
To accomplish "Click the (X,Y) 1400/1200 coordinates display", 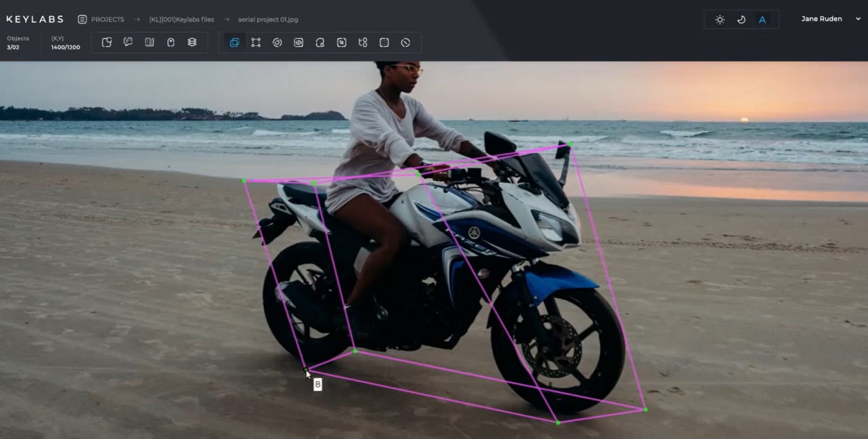I will click(x=65, y=43).
